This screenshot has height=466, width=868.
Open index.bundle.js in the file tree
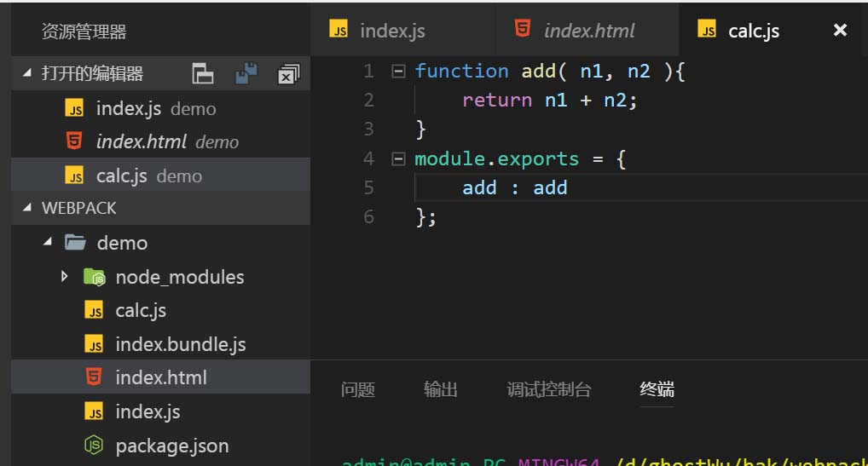160,344
